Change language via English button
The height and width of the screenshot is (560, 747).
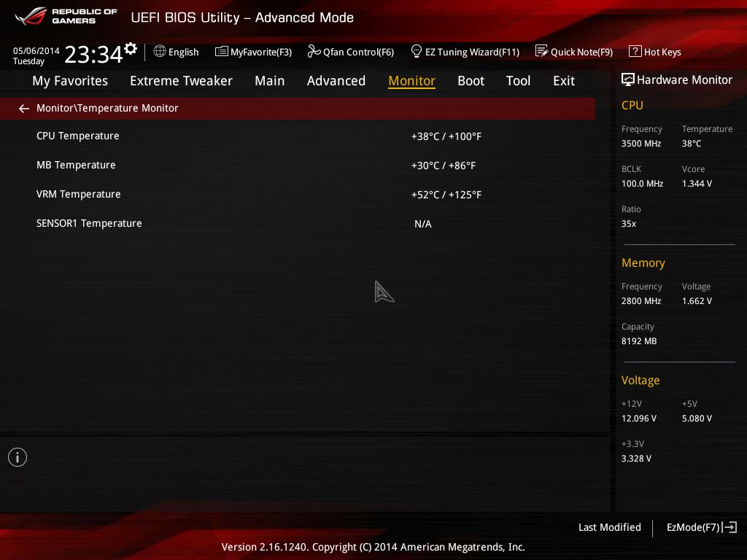click(x=177, y=52)
